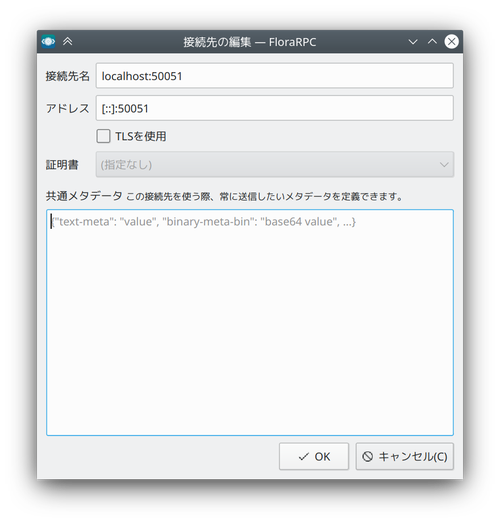The height and width of the screenshot is (523, 500).
Task: Click inside the 共通メタデータ text area
Action: (250, 322)
